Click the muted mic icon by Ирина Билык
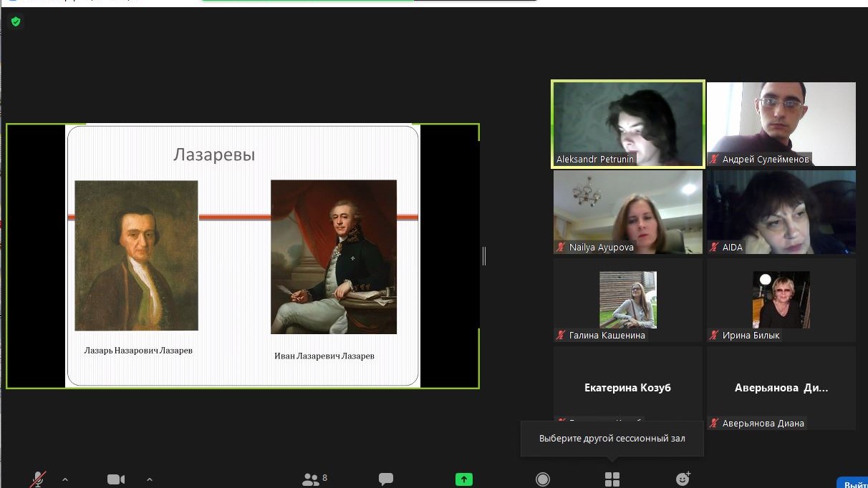This screenshot has width=868, height=488. tap(714, 336)
